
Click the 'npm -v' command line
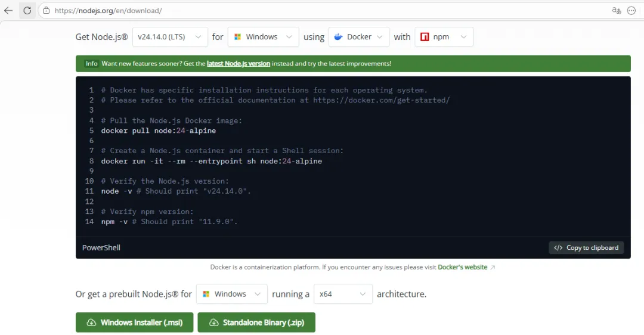169,222
